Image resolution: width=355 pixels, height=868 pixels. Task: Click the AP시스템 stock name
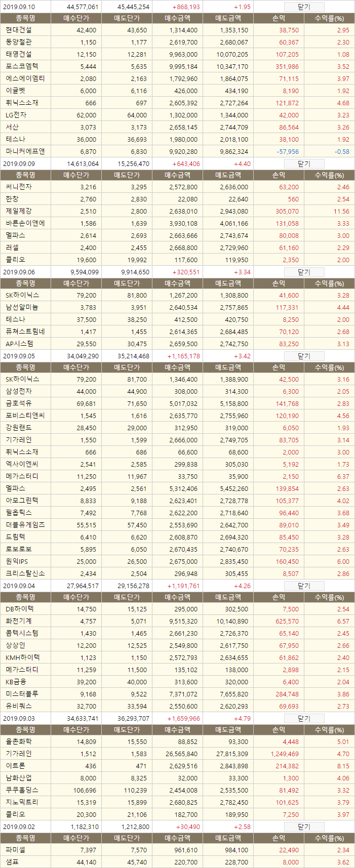pos(19,344)
